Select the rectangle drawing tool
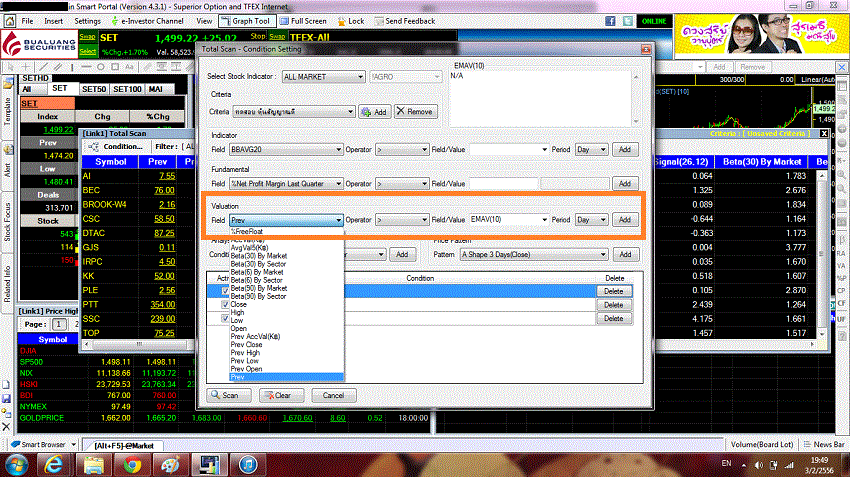Viewport: 850px width, 477px height. click(115, 67)
